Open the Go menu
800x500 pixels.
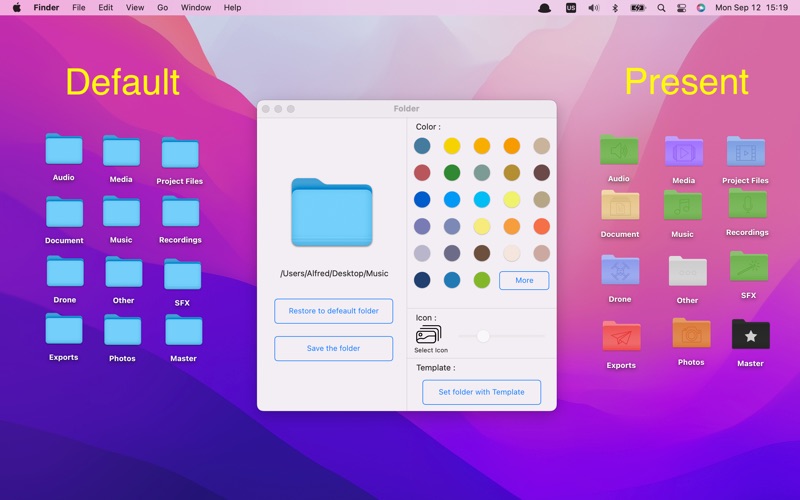[x=162, y=7]
